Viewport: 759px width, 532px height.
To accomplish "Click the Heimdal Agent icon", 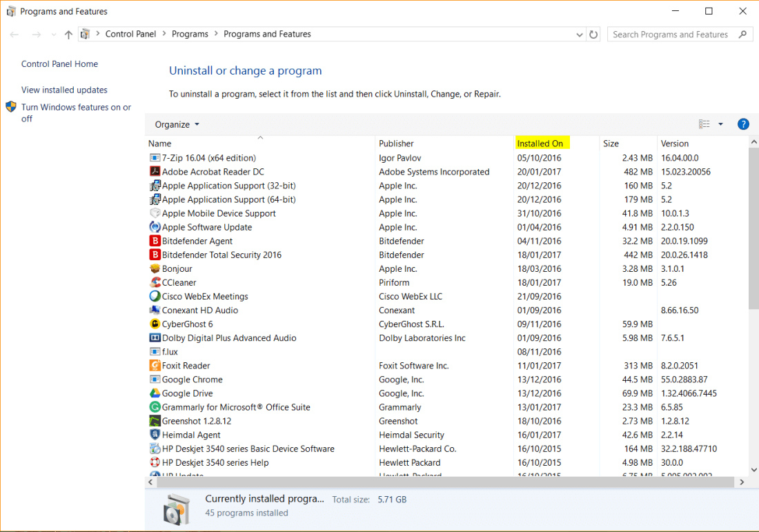I will tap(155, 435).
